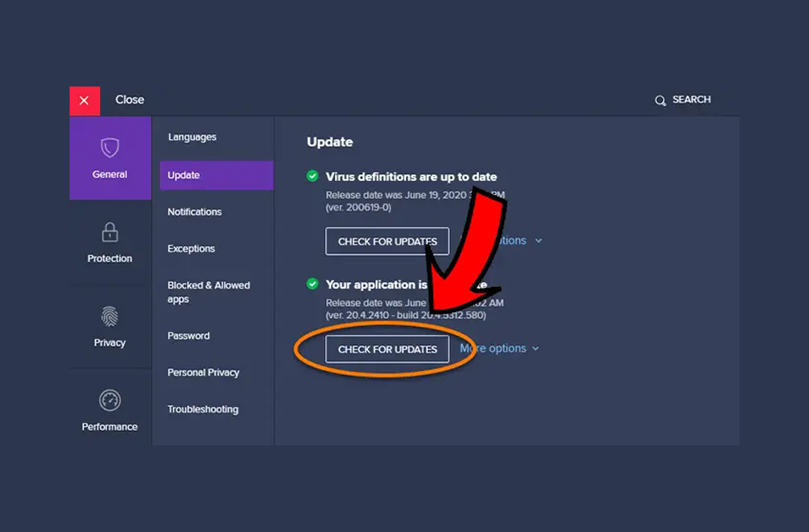The height and width of the screenshot is (532, 809).
Task: Open Personal Privacy settings
Action: [x=203, y=373]
